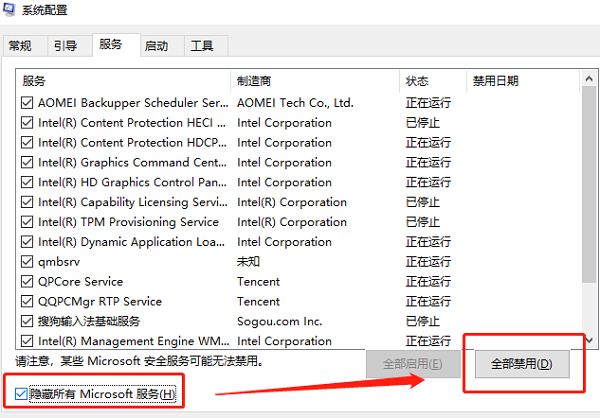The image size is (600, 418).
Task: Select QQPCMgr RTP Service name
Action: coord(100,302)
